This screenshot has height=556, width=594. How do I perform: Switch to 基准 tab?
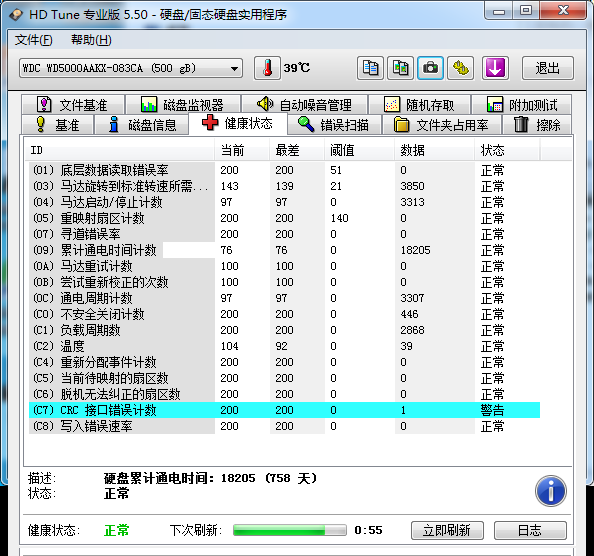tap(58, 125)
